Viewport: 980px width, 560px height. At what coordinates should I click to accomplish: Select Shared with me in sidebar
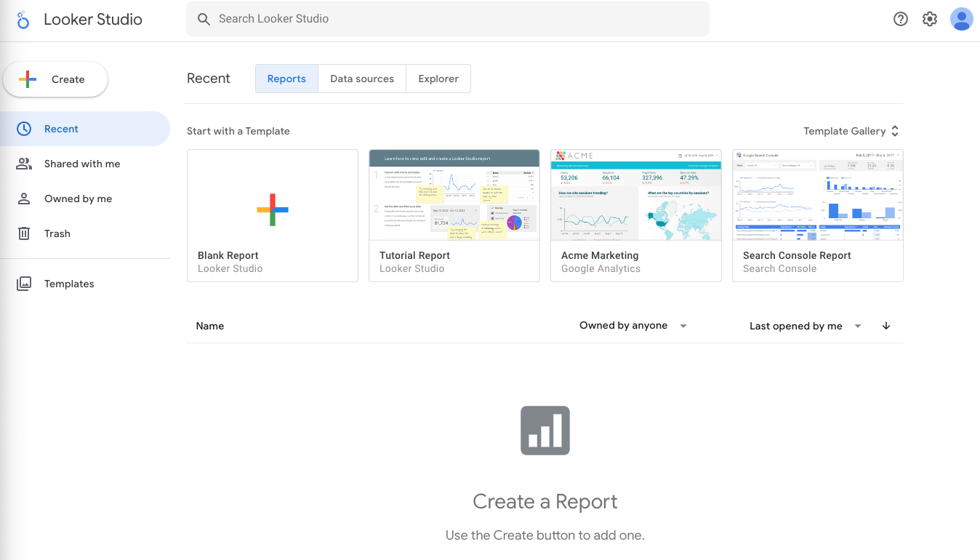(x=85, y=164)
